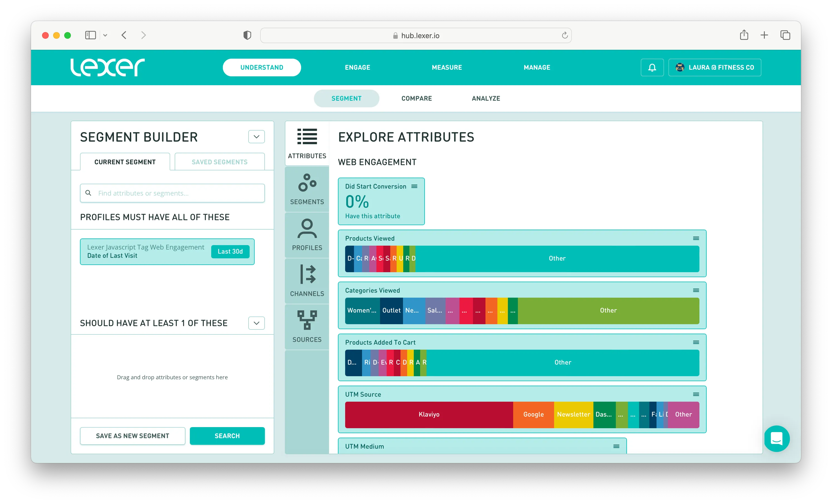
Task: Open the Engage menu
Action: coord(357,67)
